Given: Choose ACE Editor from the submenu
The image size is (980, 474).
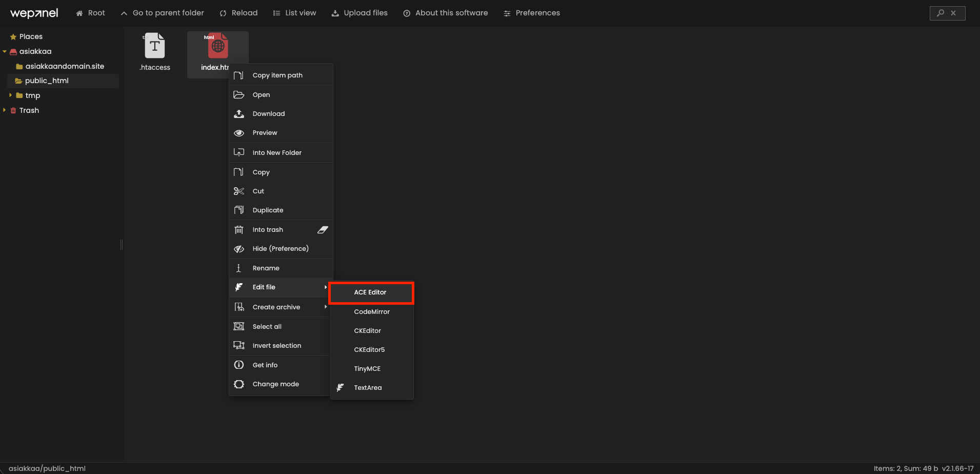Looking at the screenshot, I should (x=371, y=292).
